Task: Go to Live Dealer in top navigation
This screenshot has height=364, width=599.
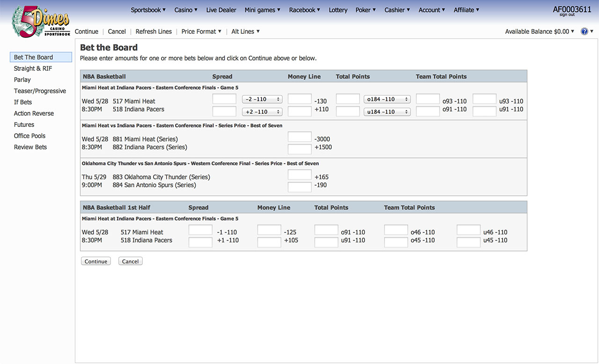Action: [221, 10]
